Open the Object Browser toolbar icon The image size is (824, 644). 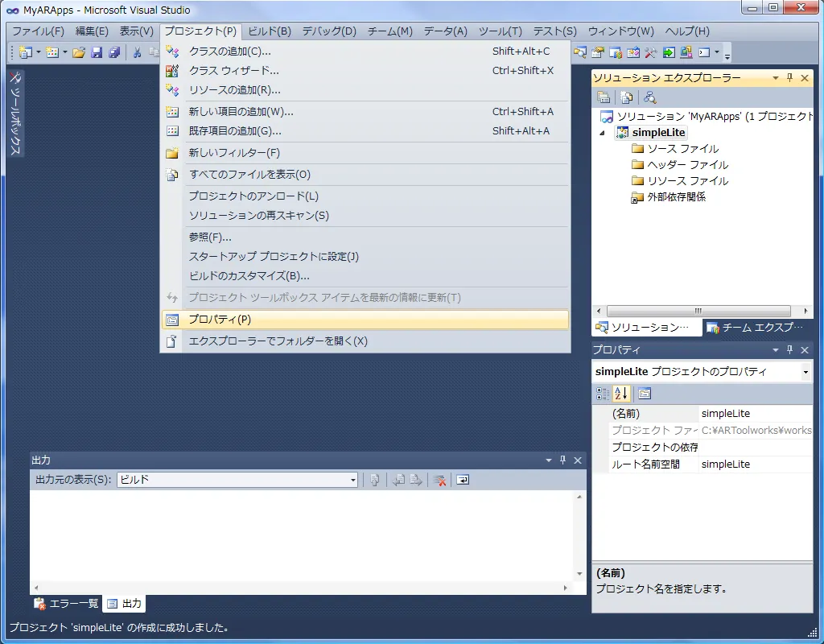633,52
